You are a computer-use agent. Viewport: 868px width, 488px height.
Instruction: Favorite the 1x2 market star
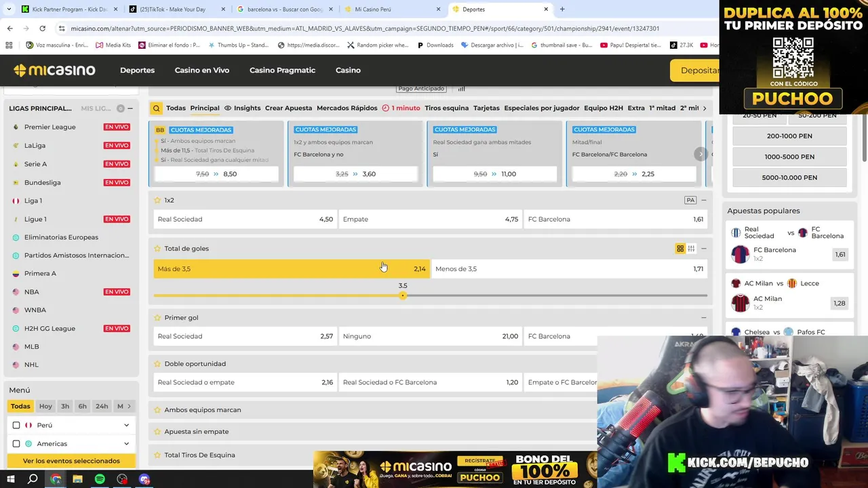click(157, 200)
